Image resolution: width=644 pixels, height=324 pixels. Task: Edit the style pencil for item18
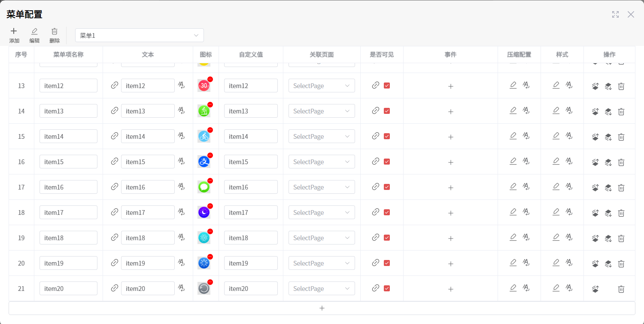point(556,237)
